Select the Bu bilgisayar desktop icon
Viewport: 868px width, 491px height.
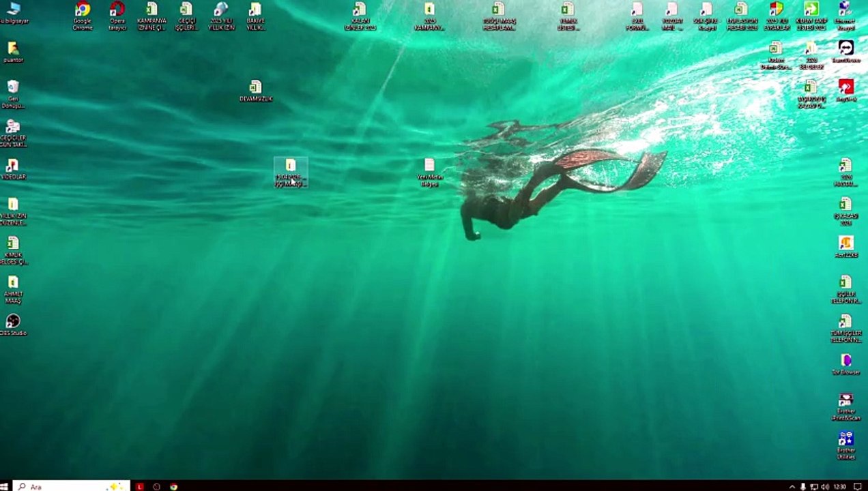point(14,13)
